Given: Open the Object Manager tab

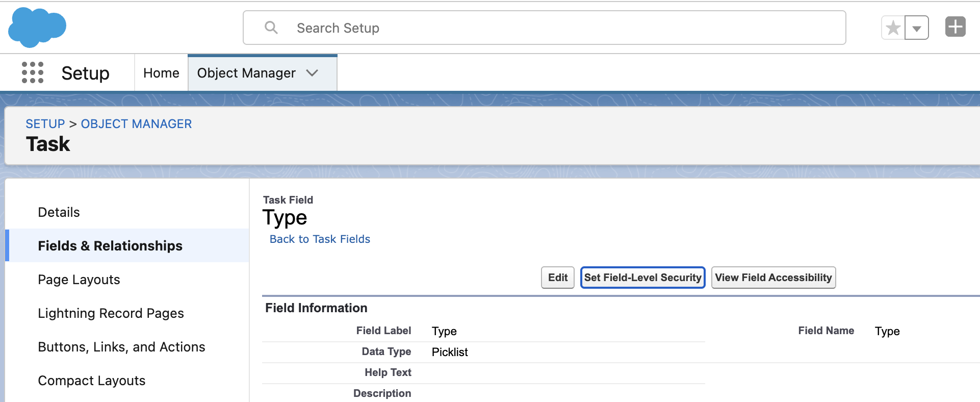Looking at the screenshot, I should (246, 73).
